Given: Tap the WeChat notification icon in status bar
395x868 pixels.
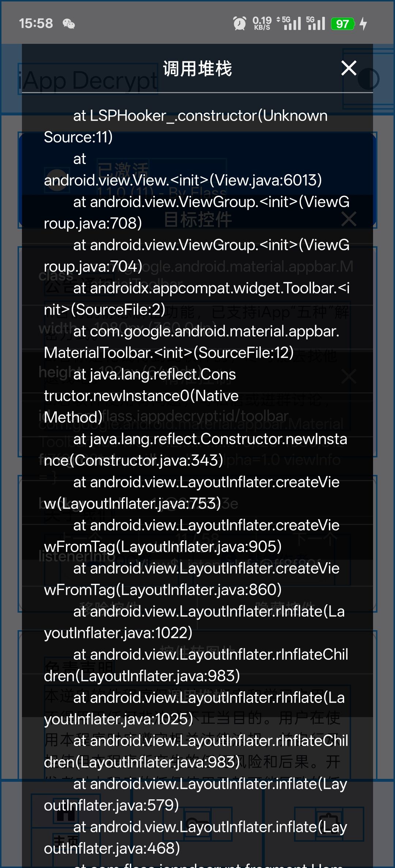Looking at the screenshot, I should pos(69,24).
